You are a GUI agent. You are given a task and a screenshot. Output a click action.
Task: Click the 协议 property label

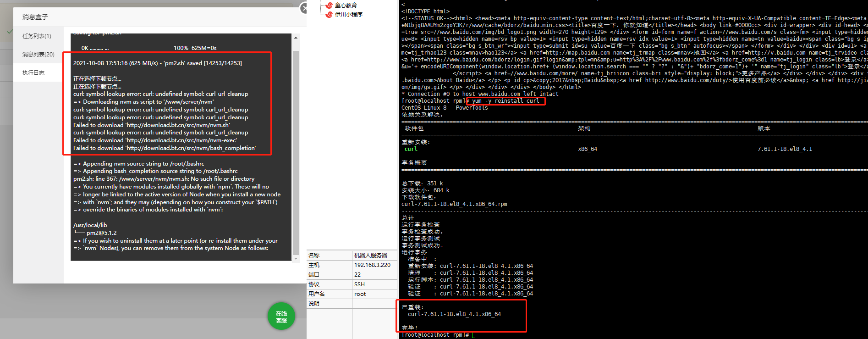(x=314, y=284)
